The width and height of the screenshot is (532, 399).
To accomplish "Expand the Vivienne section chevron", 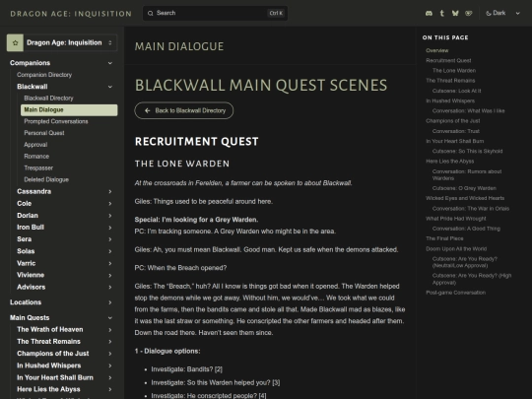I will (110, 276).
